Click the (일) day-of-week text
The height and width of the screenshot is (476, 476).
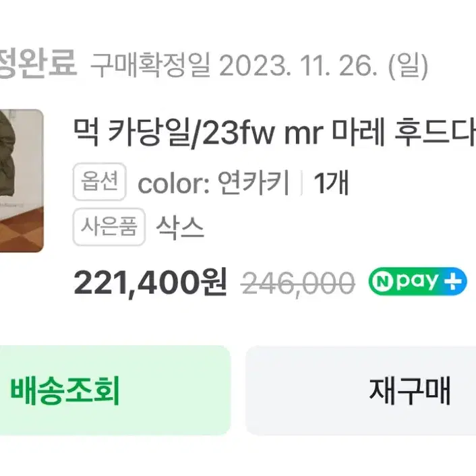pos(409,65)
